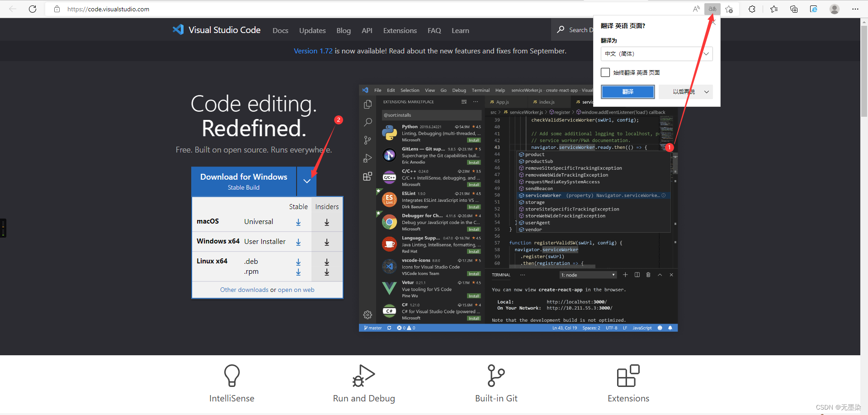Open the user profile avatar
Image resolution: width=868 pixels, height=415 pixels.
pyautogui.click(x=835, y=9)
